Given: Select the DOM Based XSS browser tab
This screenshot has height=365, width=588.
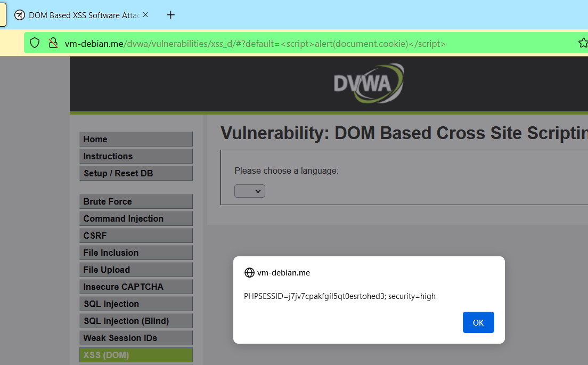Looking at the screenshot, I should [80, 15].
